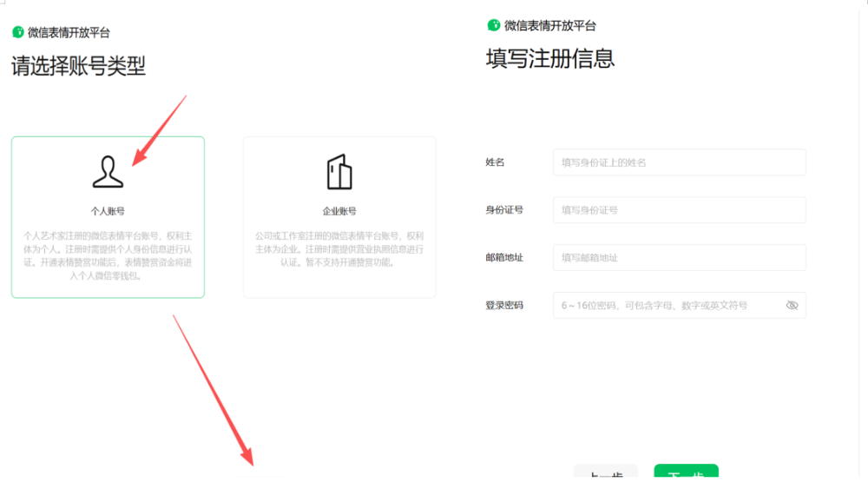Screen dimensions: 868x489
Task: Click the green WeChat logo above 请选择账号类型
Action: (x=17, y=33)
